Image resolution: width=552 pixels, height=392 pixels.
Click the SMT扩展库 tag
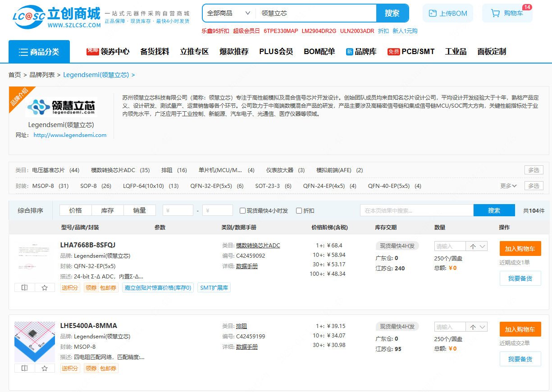point(214,287)
